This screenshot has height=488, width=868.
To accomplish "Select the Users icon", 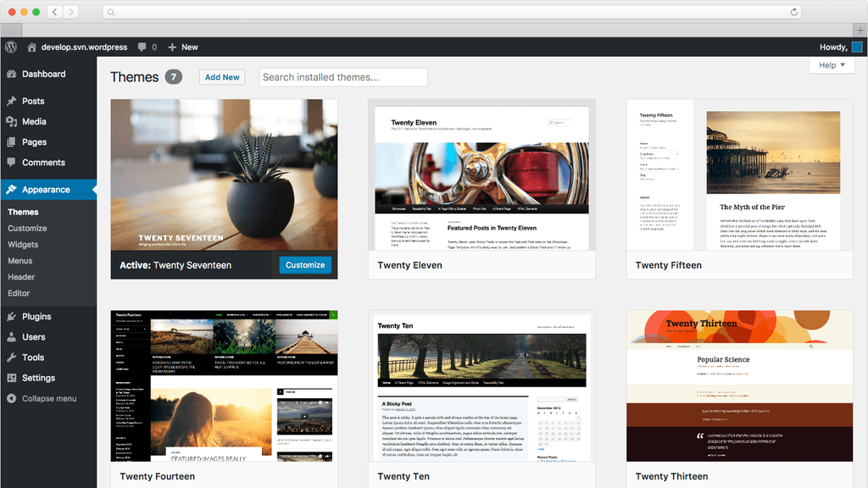I will 12,336.
